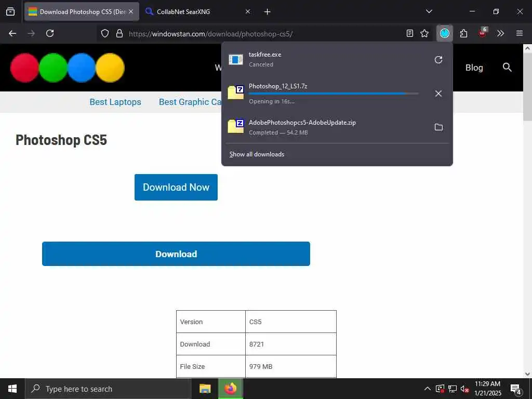Screen dimensions: 532x399
Task: Open File Explorer from the taskbar
Action: click(205, 389)
